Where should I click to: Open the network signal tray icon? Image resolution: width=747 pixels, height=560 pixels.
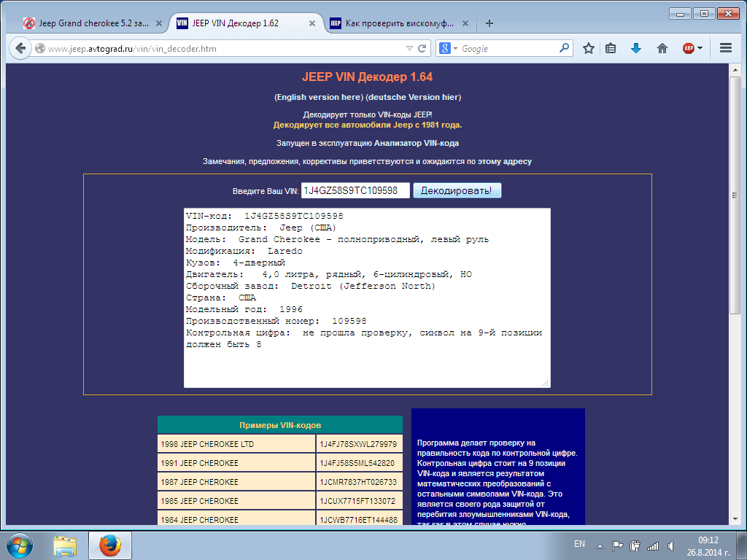pyautogui.click(x=652, y=546)
